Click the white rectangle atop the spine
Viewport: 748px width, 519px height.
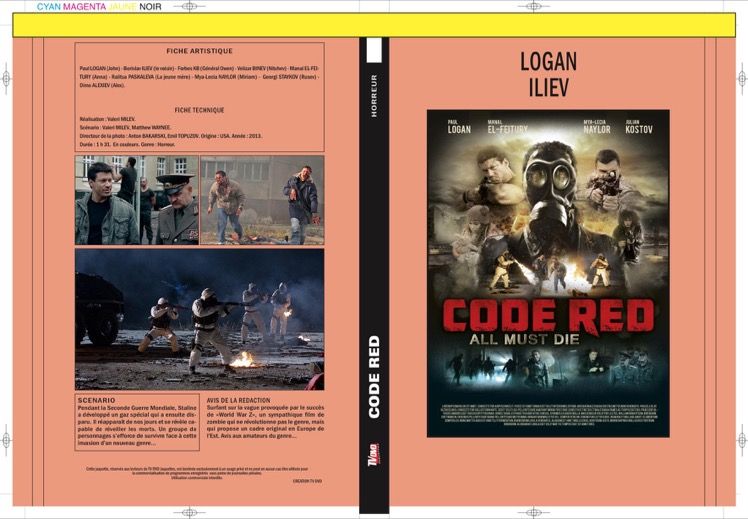coord(374,50)
